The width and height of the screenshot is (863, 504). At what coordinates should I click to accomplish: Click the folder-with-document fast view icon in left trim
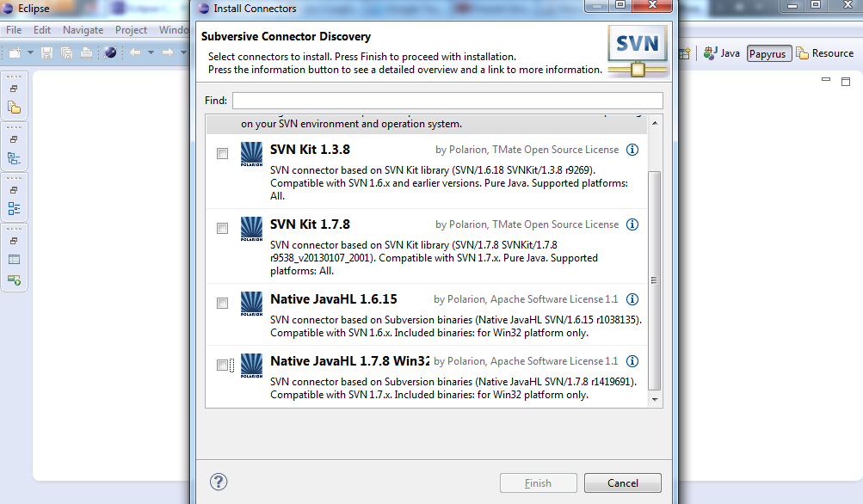coord(15,108)
